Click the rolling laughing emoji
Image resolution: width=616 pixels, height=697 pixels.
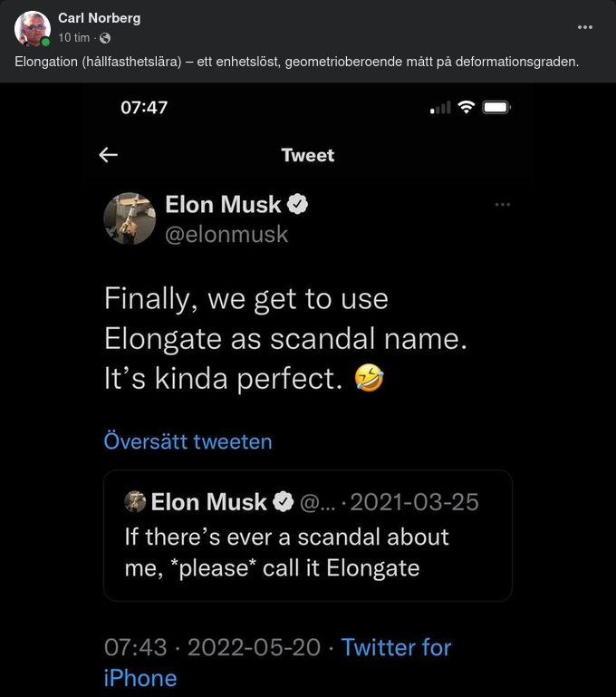click(x=370, y=378)
